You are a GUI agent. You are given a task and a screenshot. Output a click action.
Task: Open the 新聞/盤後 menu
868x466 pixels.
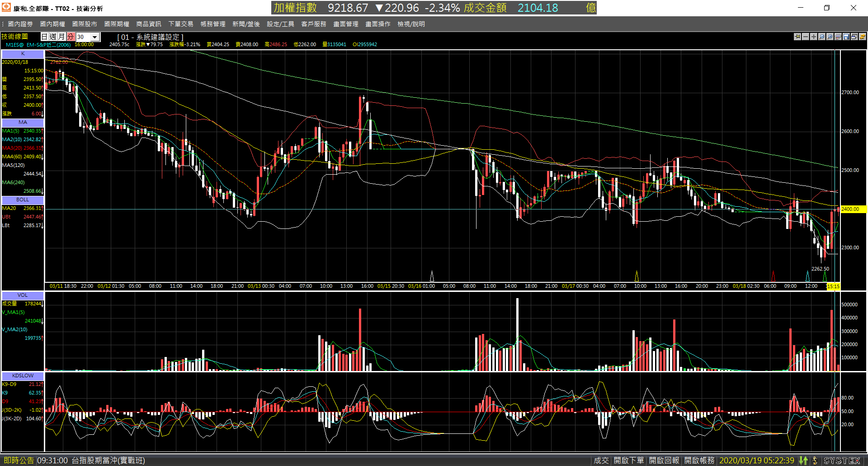246,24
